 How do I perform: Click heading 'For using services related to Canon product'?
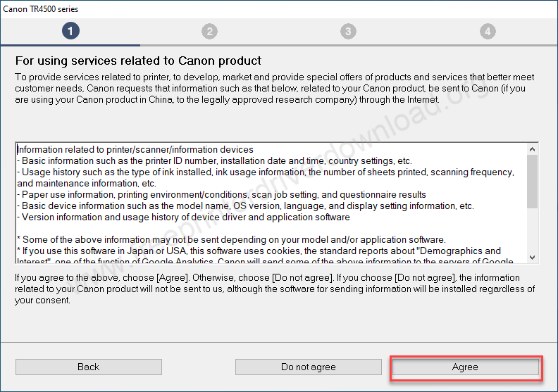point(138,61)
